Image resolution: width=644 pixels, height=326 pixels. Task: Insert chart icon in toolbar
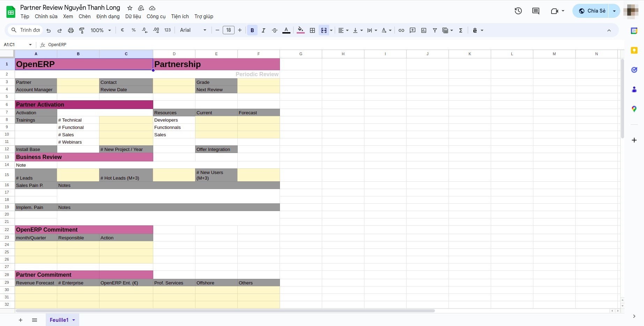click(424, 30)
